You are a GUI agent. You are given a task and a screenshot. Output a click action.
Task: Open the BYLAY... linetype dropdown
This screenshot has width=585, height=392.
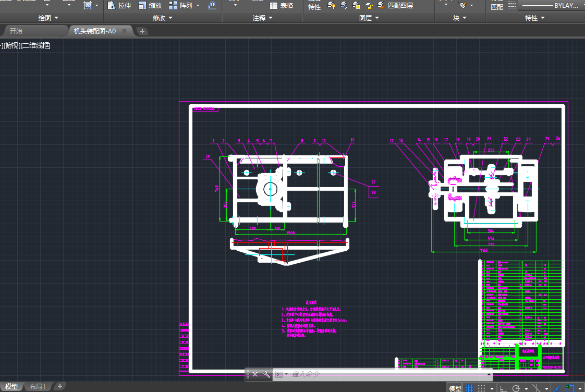point(551,5)
